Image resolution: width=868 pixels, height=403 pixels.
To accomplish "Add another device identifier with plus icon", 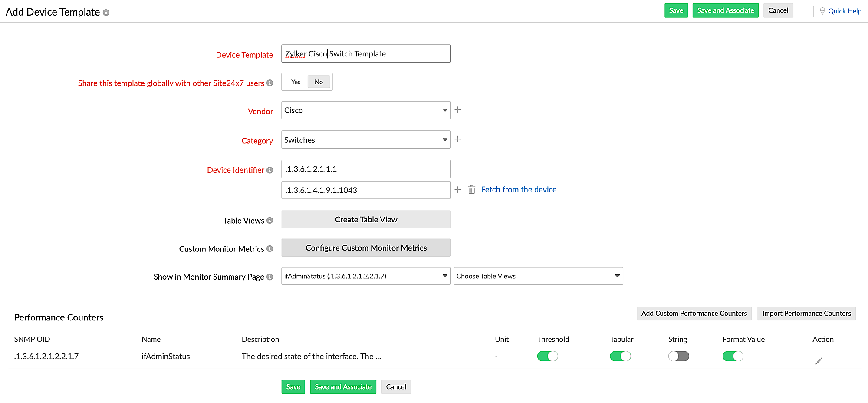I will click(x=457, y=190).
